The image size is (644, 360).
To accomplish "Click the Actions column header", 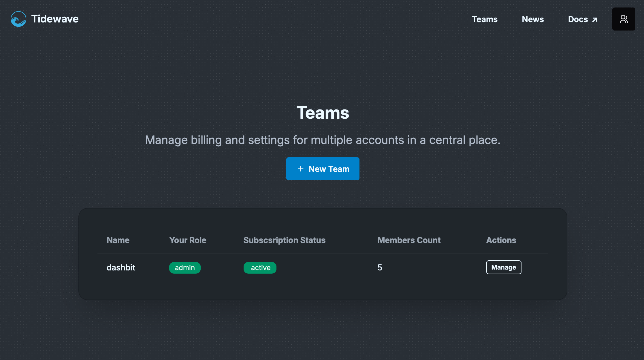I will point(501,240).
